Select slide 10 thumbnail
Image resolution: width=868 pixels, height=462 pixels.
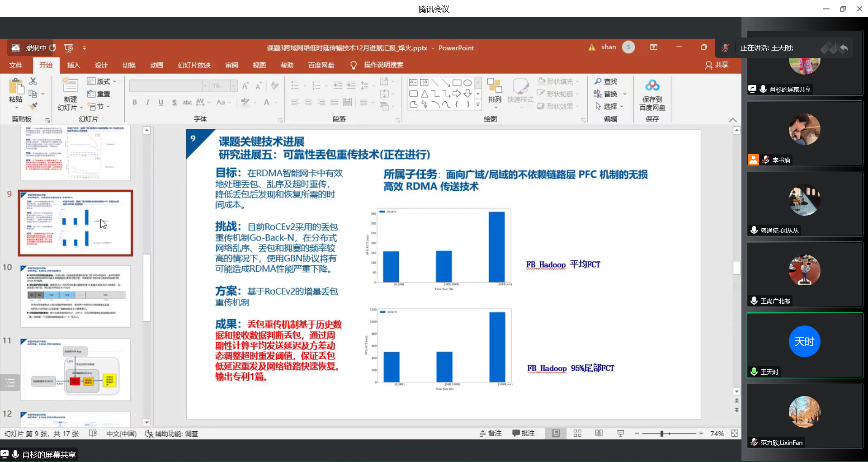75,296
